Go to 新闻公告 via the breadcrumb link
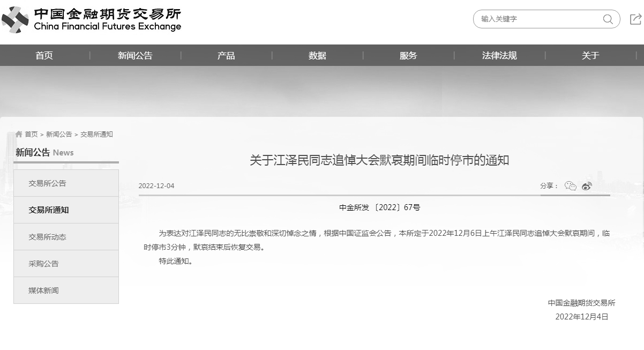Image resolution: width=644 pixels, height=350 pixels. pyautogui.click(x=59, y=135)
